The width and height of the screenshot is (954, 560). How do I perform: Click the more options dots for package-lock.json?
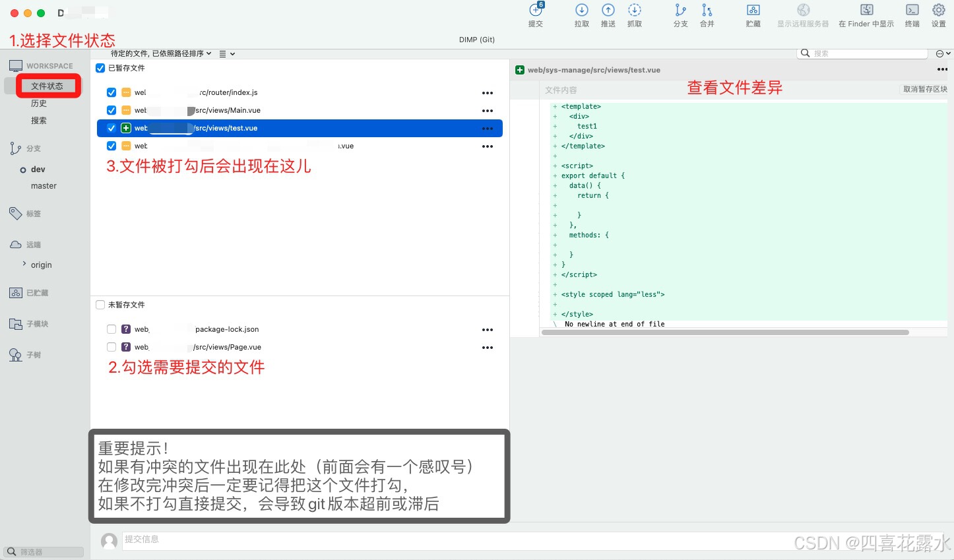(488, 330)
